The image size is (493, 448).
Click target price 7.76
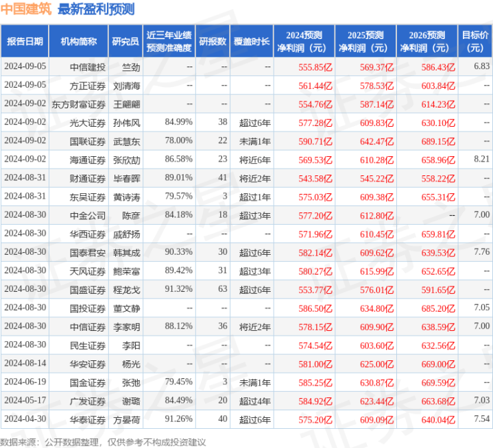coord(481,251)
